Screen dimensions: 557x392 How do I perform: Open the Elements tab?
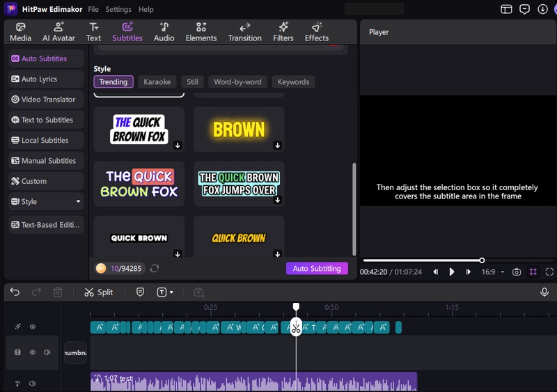[201, 32]
